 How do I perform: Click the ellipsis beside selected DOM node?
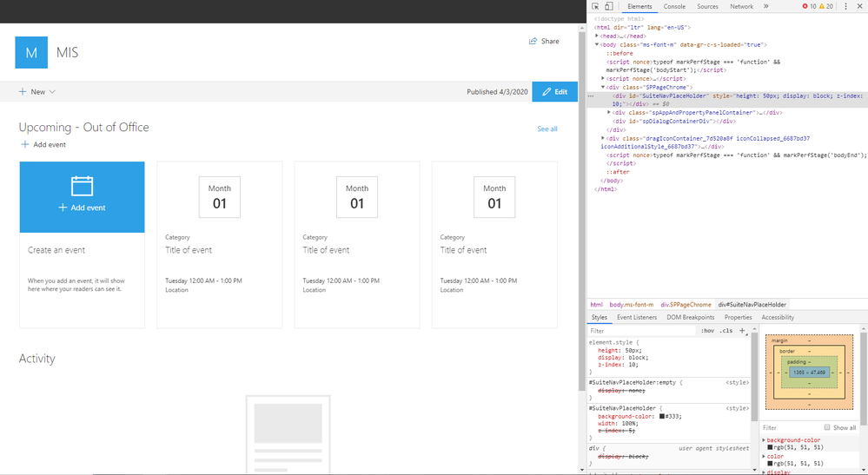click(591, 96)
